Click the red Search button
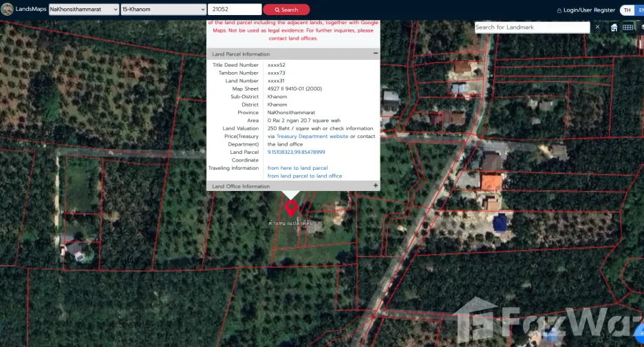Screen dimensions: 644x347 tap(286, 10)
